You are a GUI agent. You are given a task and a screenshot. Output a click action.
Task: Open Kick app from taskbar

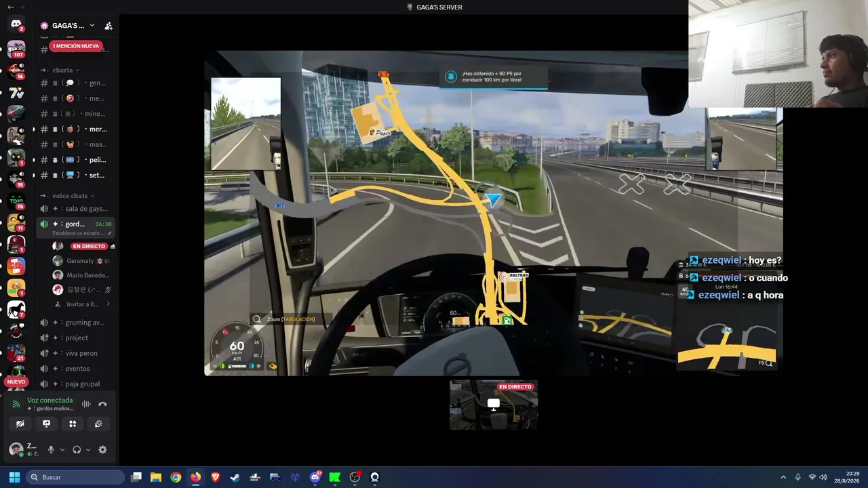[335, 477]
